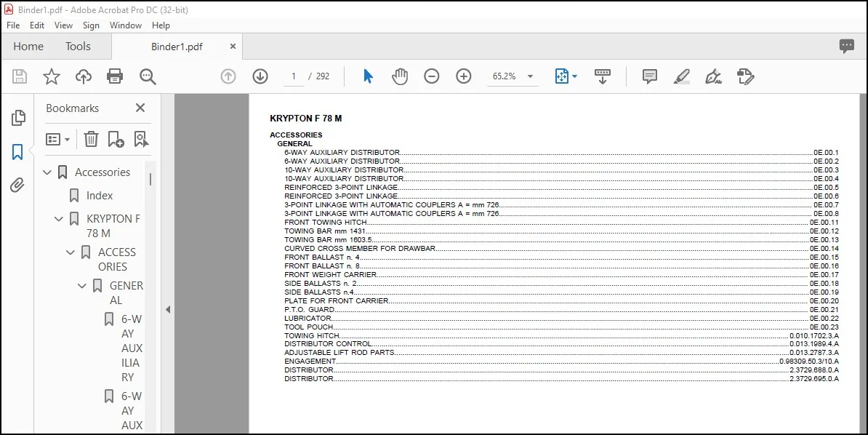The image size is (868, 435).
Task: Collapse the GENERAL bookmark
Action: 82,286
